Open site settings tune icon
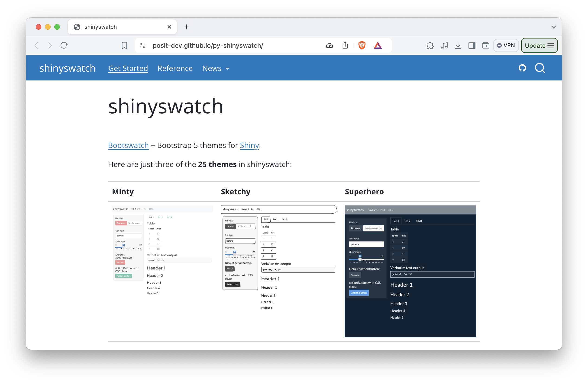The image size is (588, 384). 142,45
